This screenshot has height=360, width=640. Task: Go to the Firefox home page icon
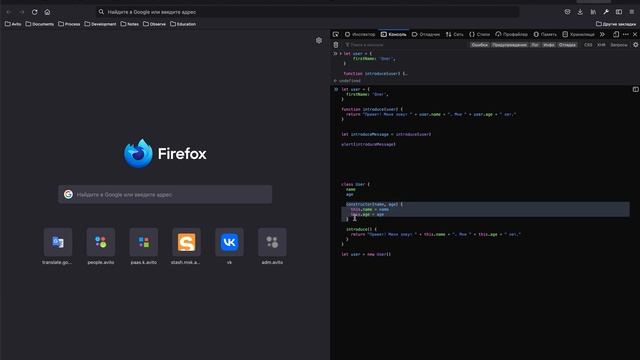(47, 12)
